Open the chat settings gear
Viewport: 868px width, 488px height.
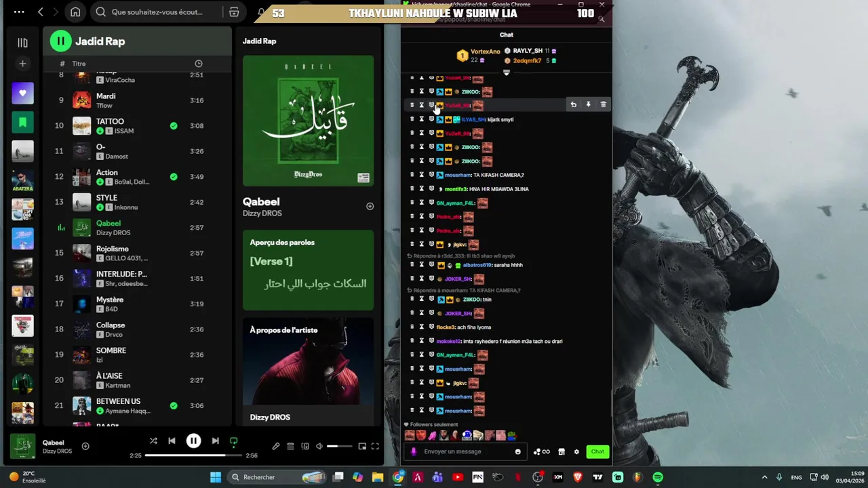(576, 451)
